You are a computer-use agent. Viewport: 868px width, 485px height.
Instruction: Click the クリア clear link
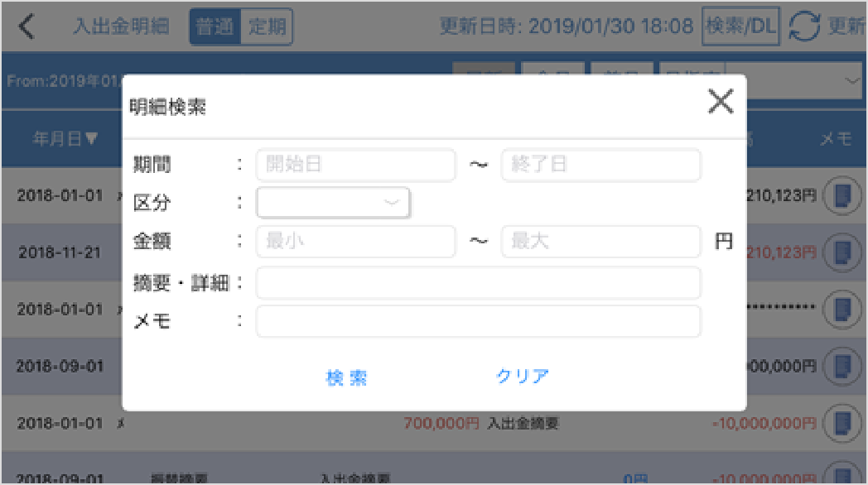point(523,377)
